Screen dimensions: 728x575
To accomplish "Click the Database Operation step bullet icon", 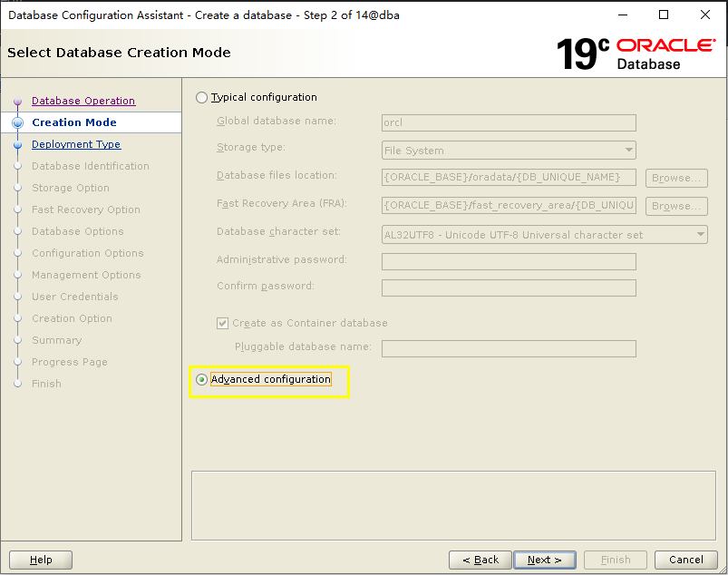I will point(17,101).
